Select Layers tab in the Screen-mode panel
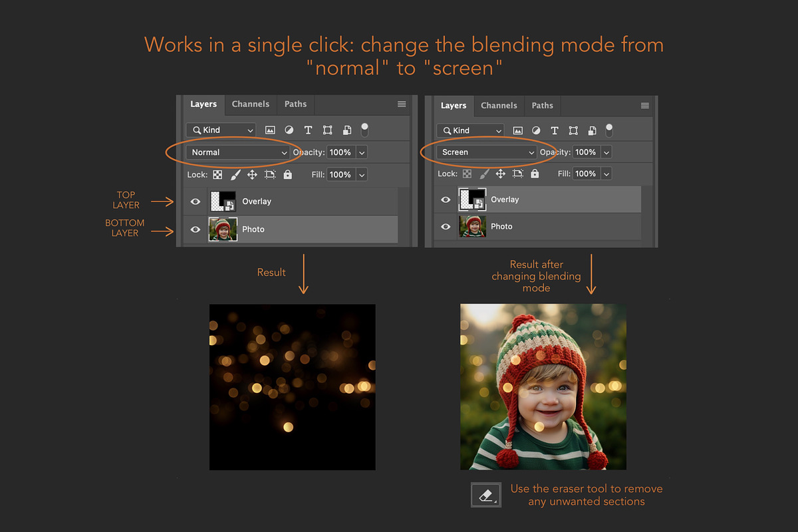This screenshot has height=532, width=798. click(454, 105)
